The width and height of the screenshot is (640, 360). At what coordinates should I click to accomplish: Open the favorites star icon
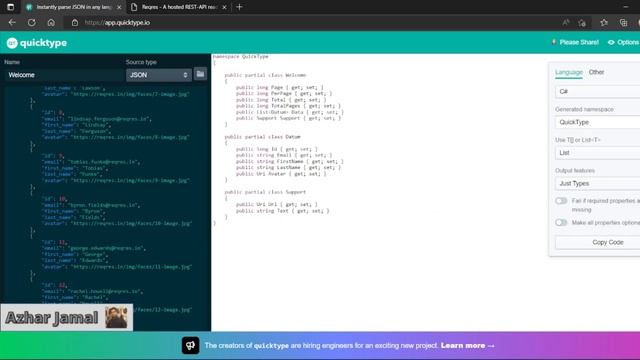click(604, 23)
